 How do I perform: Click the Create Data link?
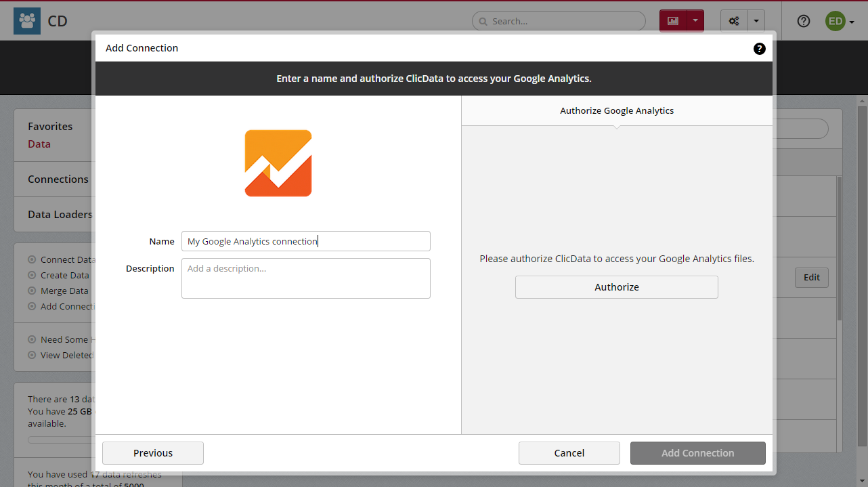pyautogui.click(x=65, y=275)
